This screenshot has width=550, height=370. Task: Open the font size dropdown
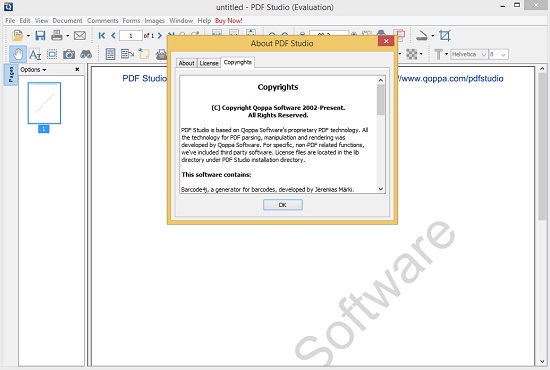(x=498, y=54)
